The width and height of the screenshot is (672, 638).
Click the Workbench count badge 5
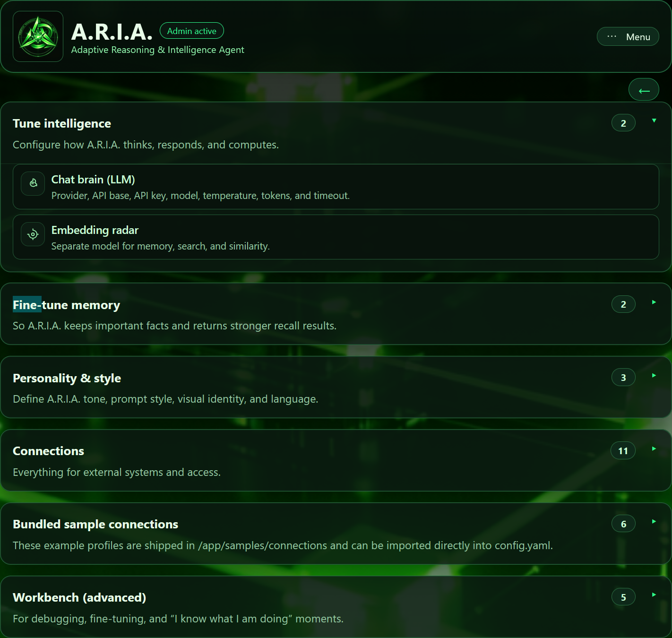click(623, 597)
